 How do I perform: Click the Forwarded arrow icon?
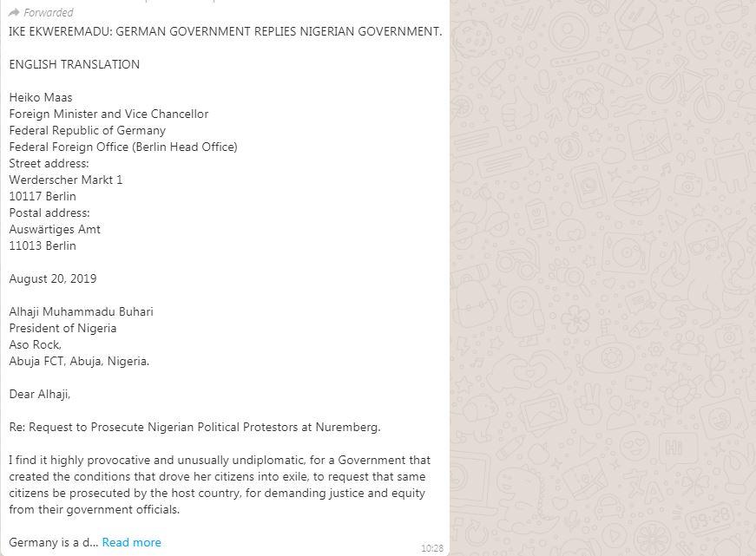14,12
